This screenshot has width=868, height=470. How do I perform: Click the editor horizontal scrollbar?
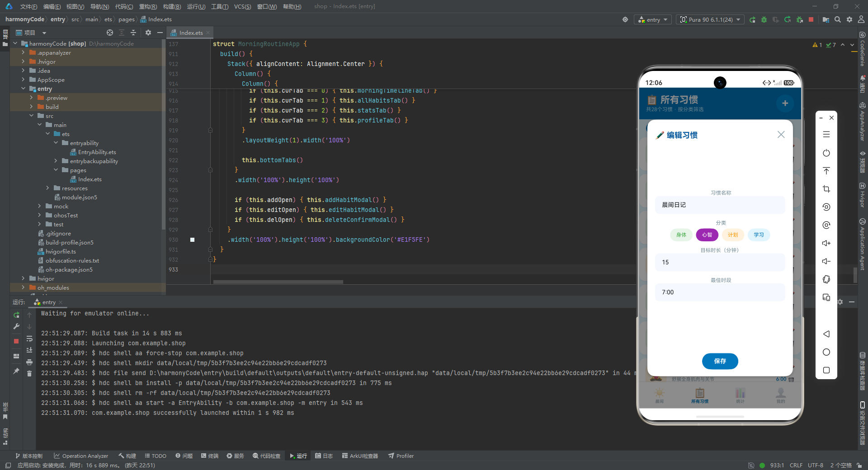coord(278,282)
